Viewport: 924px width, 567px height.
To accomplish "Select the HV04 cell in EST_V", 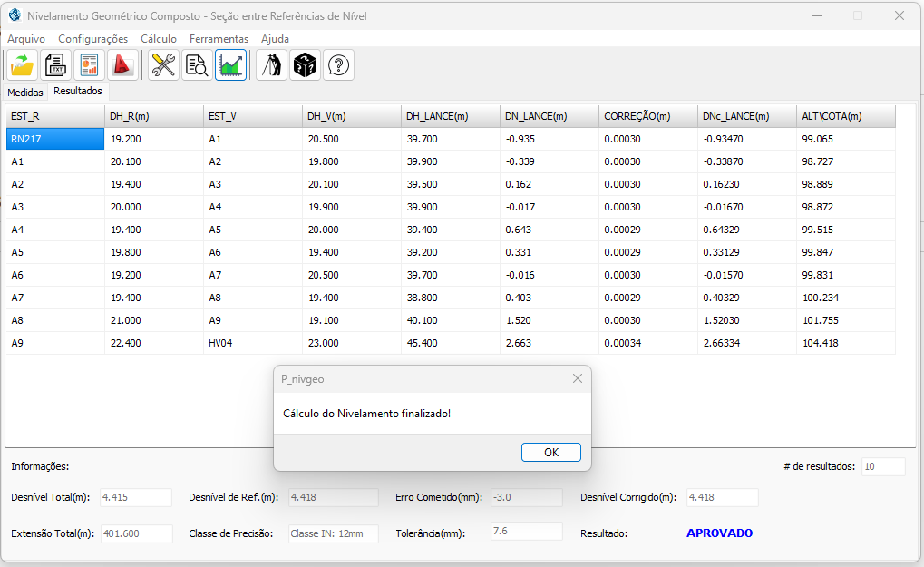I will (x=253, y=343).
